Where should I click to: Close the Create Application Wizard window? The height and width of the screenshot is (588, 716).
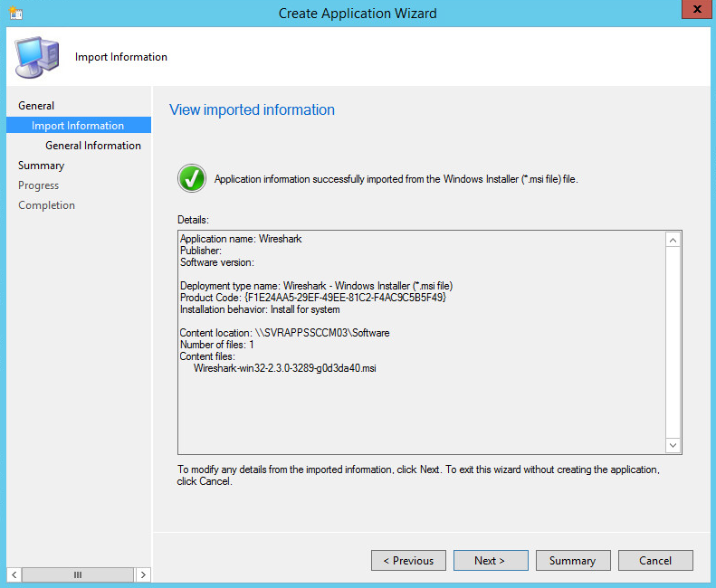click(x=697, y=9)
